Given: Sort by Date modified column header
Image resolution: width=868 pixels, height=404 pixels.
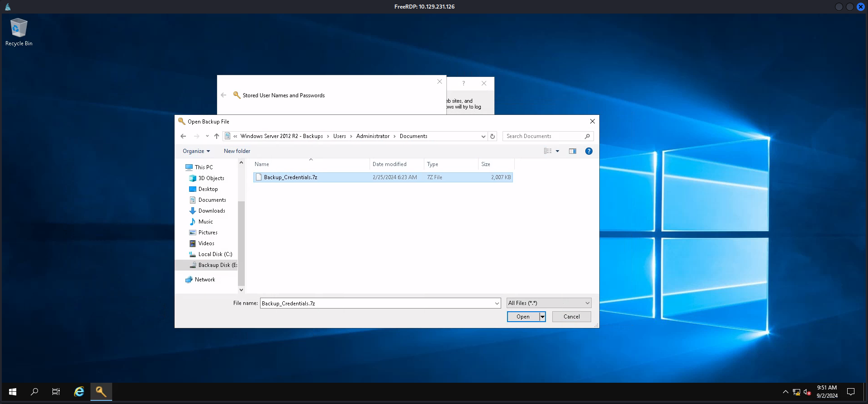Looking at the screenshot, I should click(389, 164).
